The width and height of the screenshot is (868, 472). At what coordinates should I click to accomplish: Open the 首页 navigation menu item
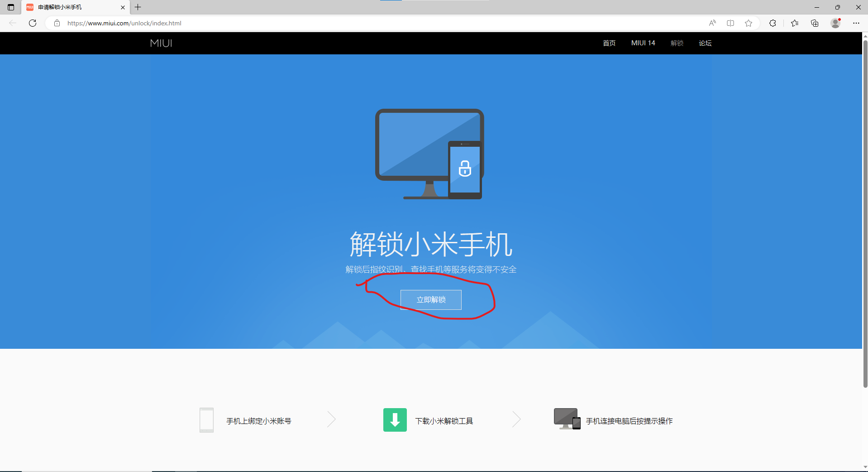point(609,43)
